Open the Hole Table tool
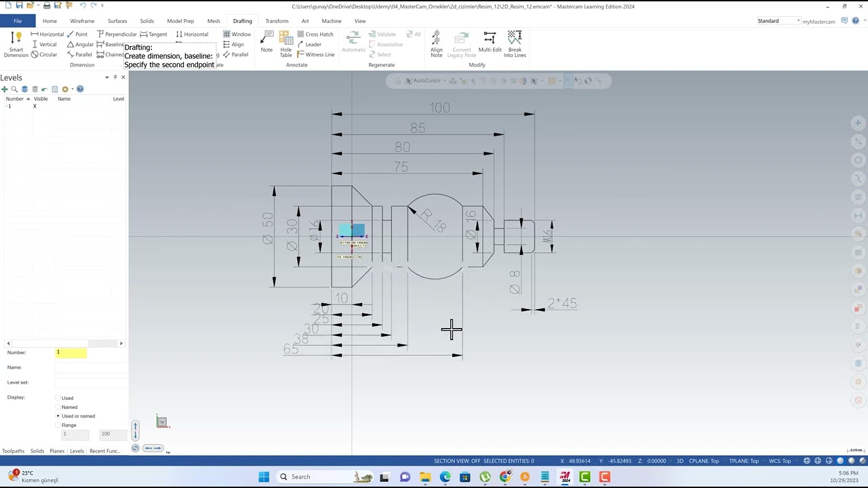 click(285, 44)
